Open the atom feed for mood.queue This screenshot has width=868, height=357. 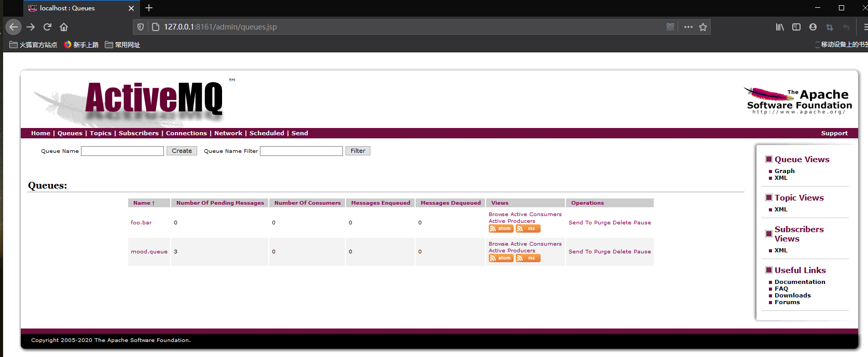pos(501,258)
